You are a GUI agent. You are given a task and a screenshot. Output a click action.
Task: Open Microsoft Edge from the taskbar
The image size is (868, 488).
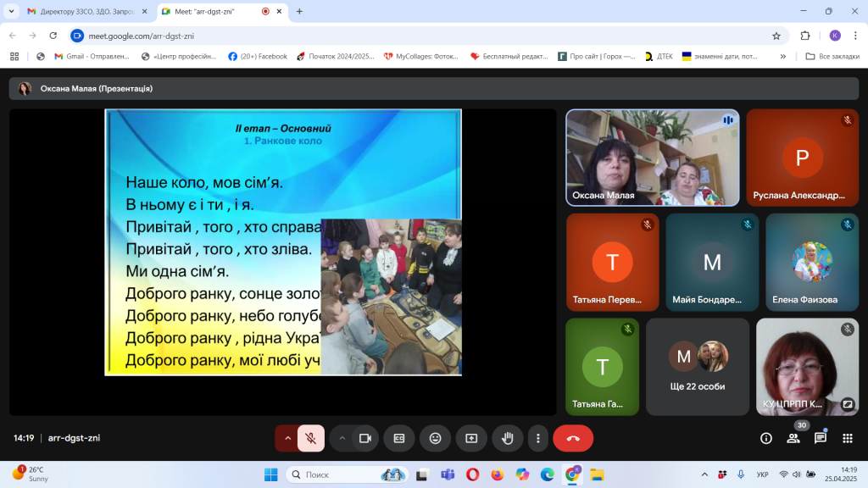click(x=547, y=474)
